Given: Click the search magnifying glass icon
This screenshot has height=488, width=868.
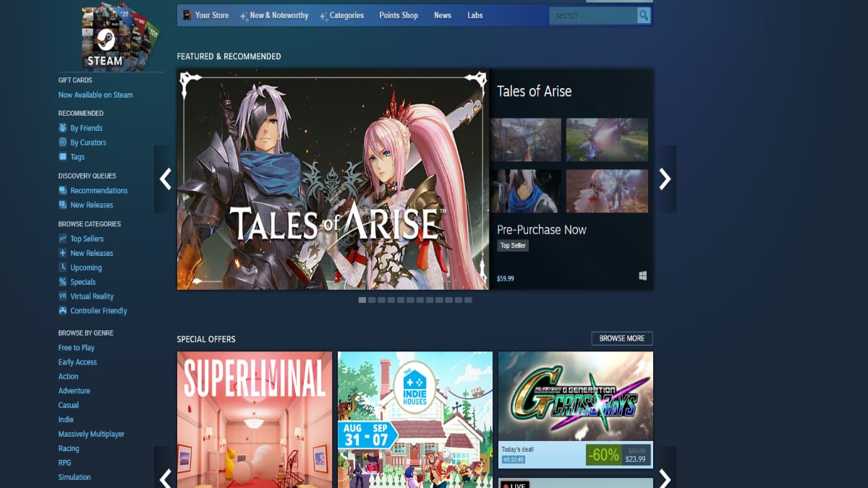Looking at the screenshot, I should pyautogui.click(x=643, y=14).
